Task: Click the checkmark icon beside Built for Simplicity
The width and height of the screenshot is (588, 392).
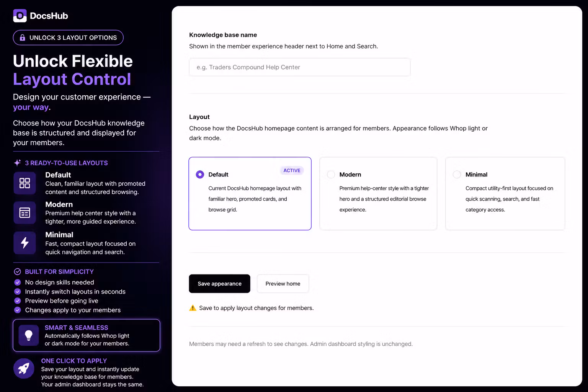Action: pyautogui.click(x=17, y=272)
